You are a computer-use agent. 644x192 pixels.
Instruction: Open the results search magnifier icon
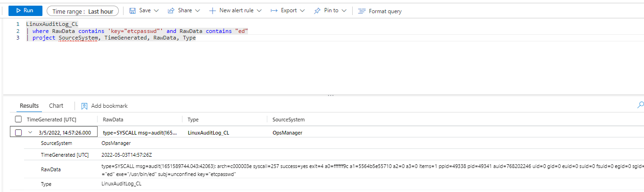[640, 105]
